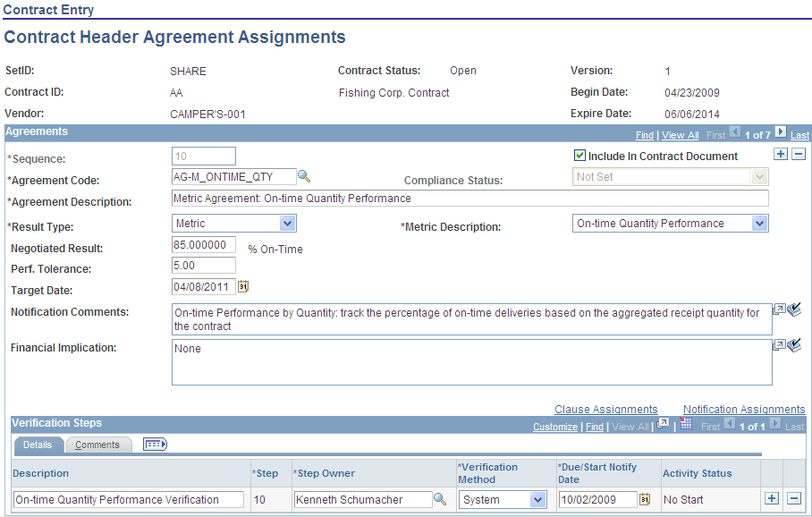Open the Step Owner lookup magnifier
Screen dimensions: 812x517
coord(440,498)
